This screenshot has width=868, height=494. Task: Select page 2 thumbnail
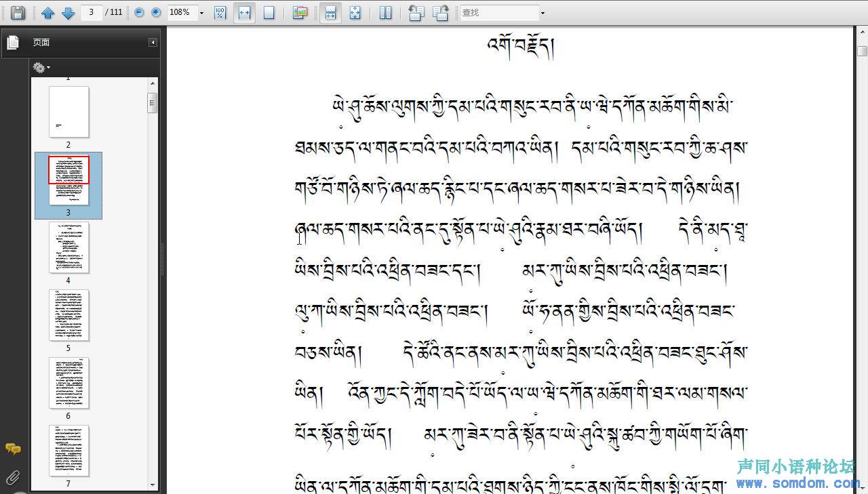tap(68, 112)
